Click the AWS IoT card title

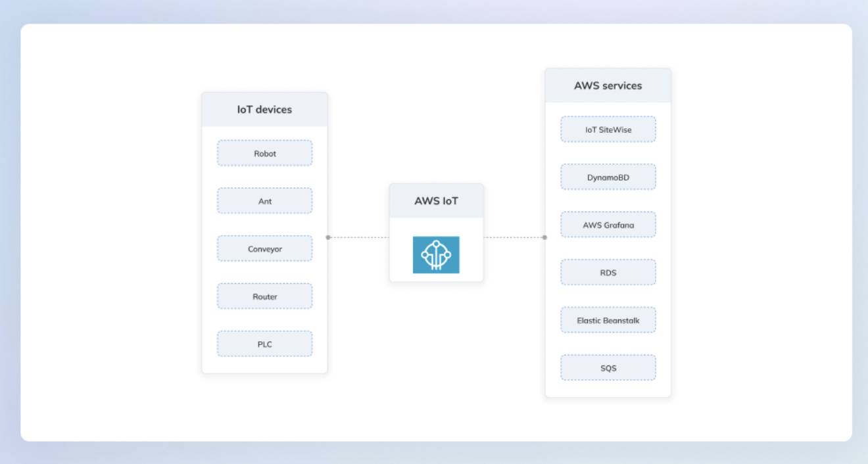tap(436, 201)
